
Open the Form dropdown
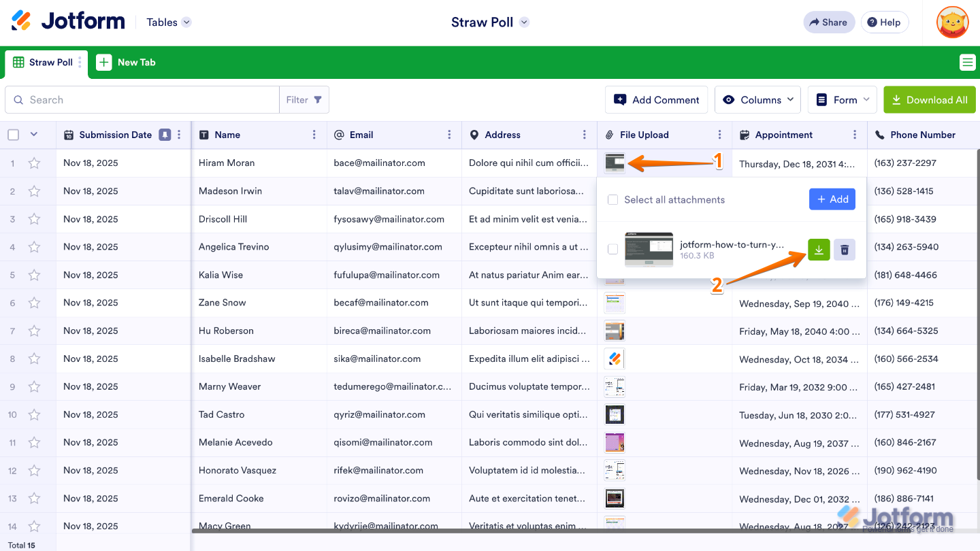[843, 99]
